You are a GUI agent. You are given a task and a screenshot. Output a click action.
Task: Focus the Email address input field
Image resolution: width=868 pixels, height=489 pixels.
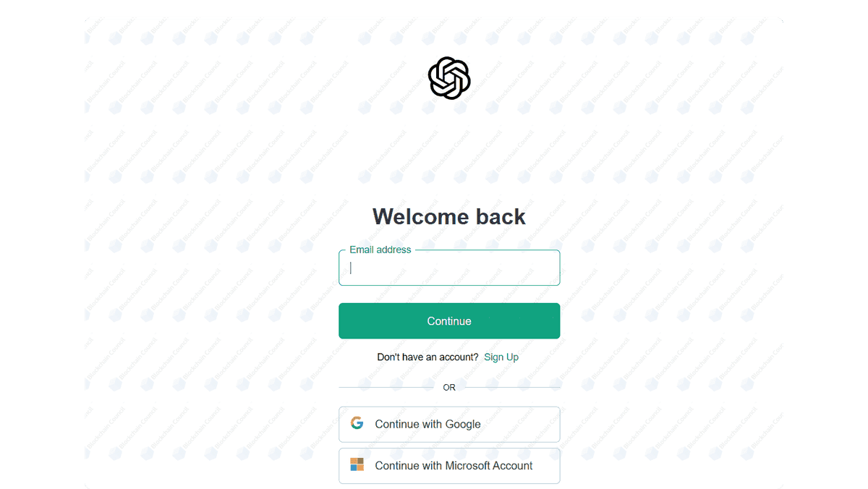pyautogui.click(x=449, y=268)
